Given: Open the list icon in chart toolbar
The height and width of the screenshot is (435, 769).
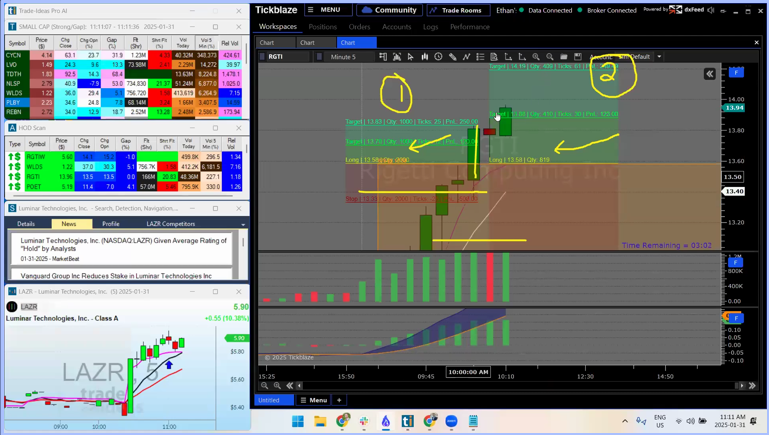Looking at the screenshot, I should tap(480, 57).
